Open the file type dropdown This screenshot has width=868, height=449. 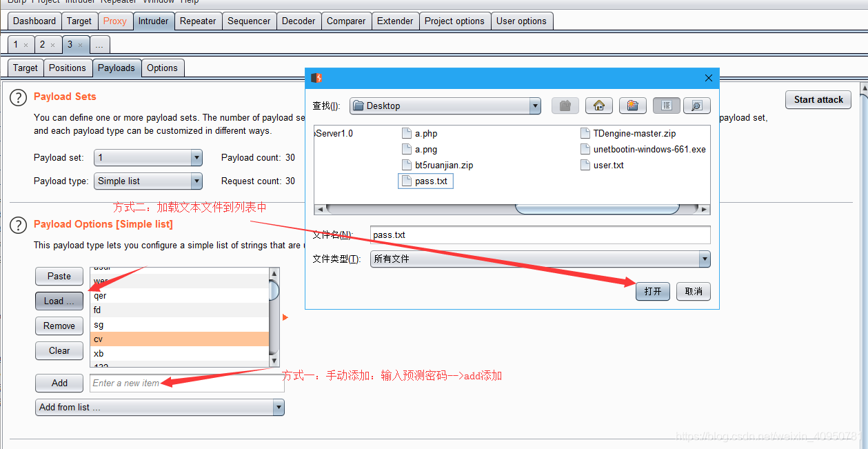click(x=705, y=259)
